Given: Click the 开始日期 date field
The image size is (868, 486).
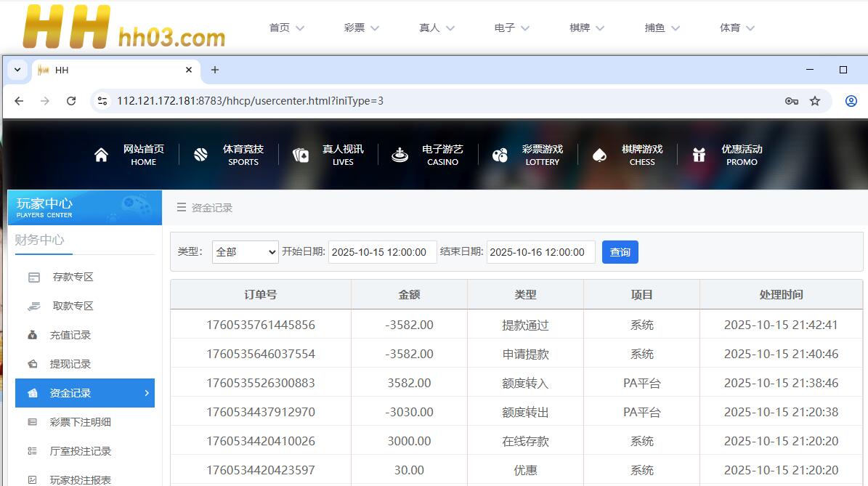Looking at the screenshot, I should (x=382, y=252).
